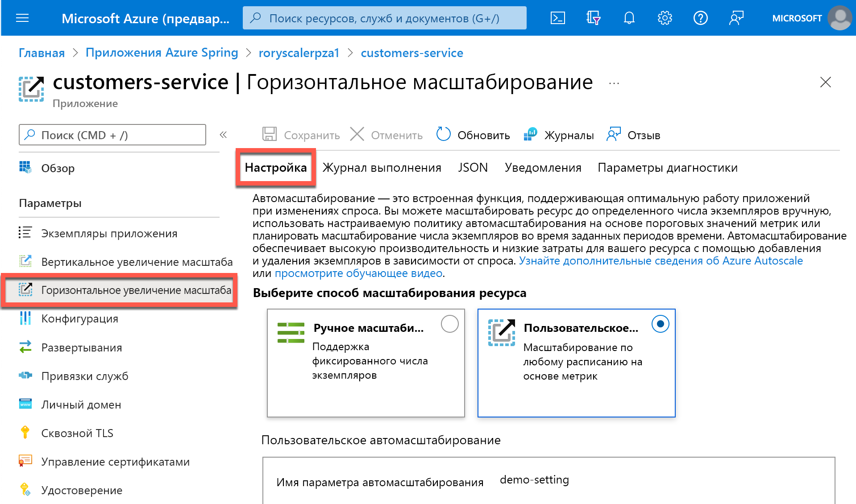Open the feedback icon in top bar

pos(736,18)
